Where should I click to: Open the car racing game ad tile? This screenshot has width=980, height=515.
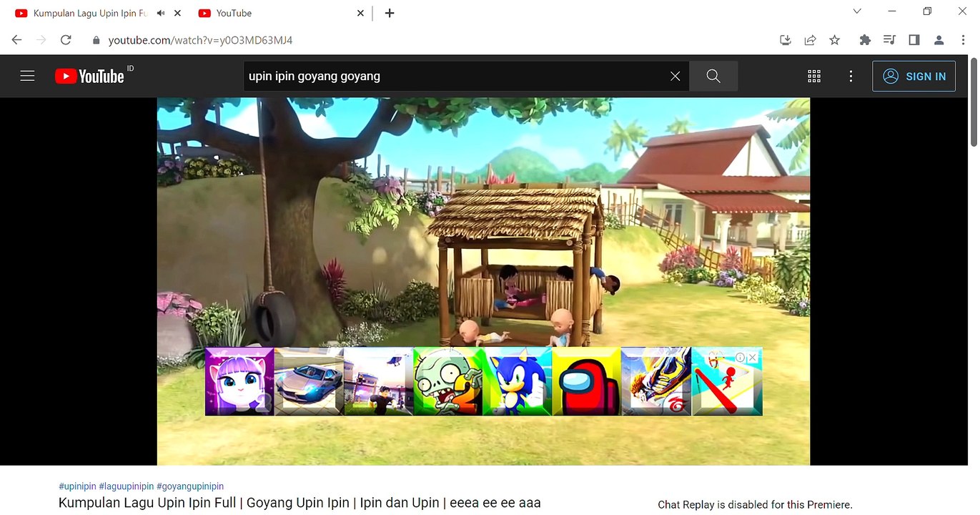(x=309, y=381)
